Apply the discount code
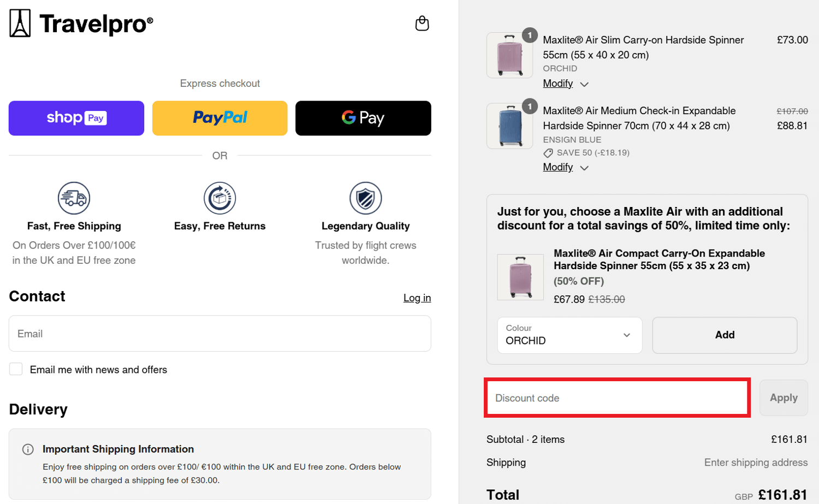This screenshot has width=819, height=504. tap(784, 398)
